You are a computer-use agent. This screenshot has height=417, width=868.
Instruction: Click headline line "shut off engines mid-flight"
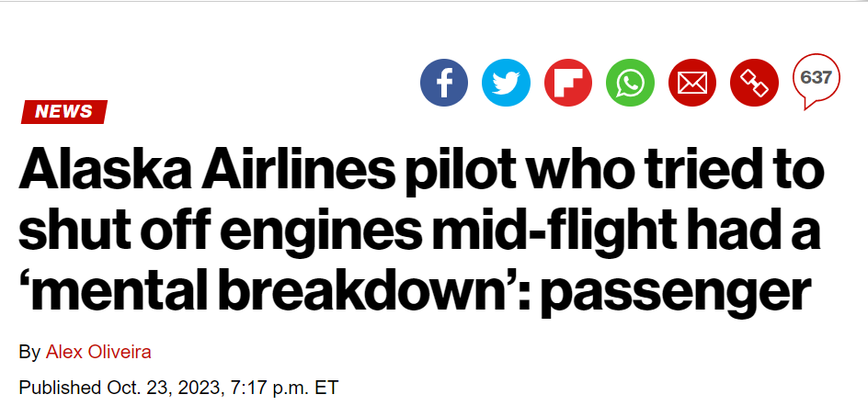coord(419,230)
